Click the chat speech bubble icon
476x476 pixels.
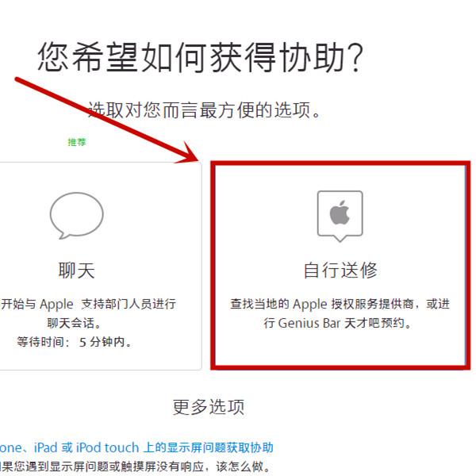click(76, 216)
